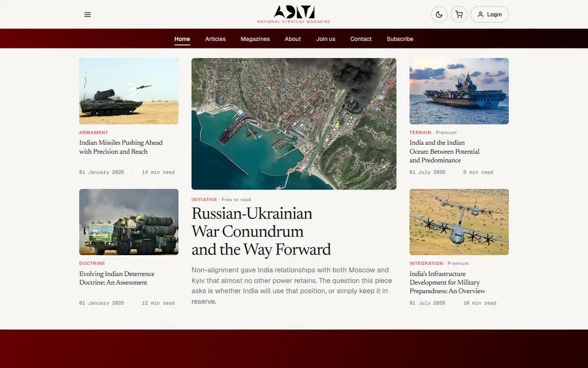Open the transport aircraft thumbnail
Viewport: 588px width, 368px height.
coord(459,222)
